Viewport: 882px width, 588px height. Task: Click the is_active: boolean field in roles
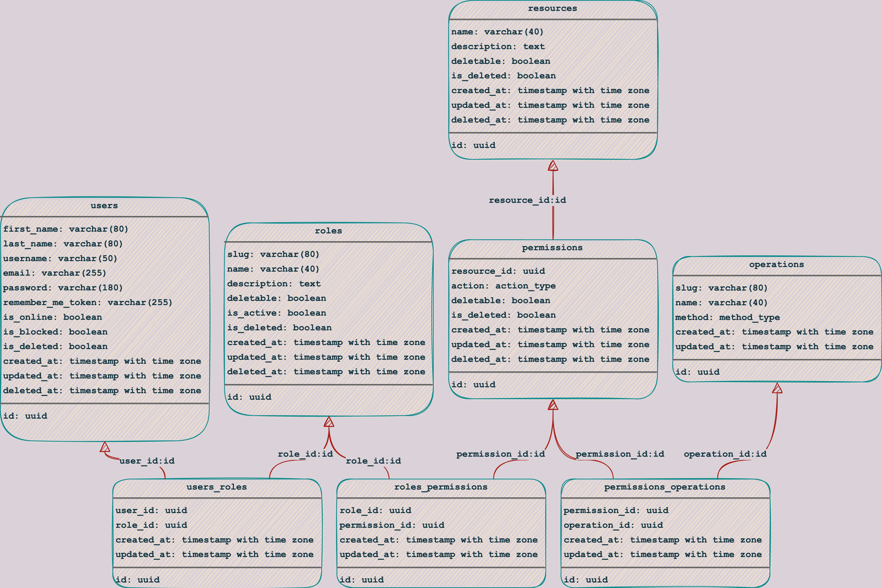pyautogui.click(x=277, y=313)
